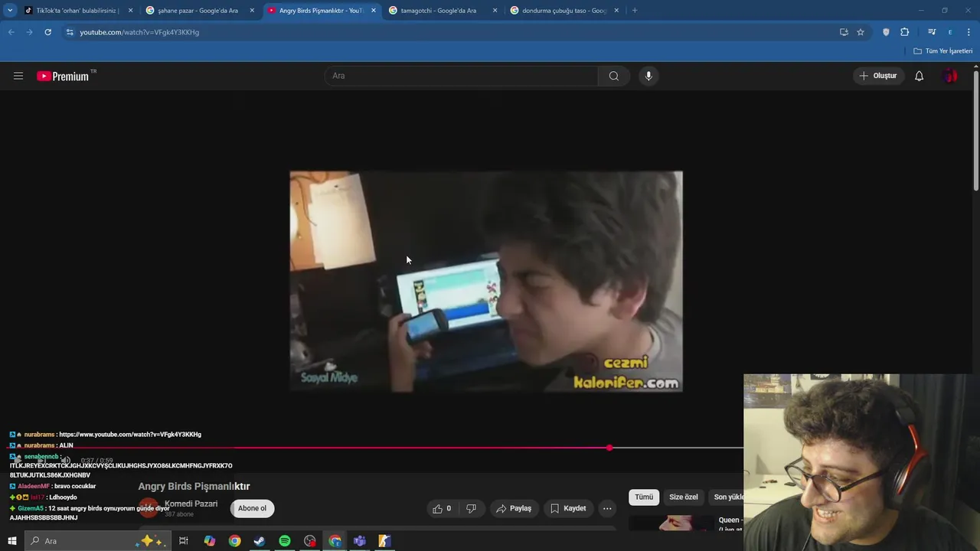Screen dimensions: 980x551
Task: Close the tamagotchi tab
Action: 495,11
